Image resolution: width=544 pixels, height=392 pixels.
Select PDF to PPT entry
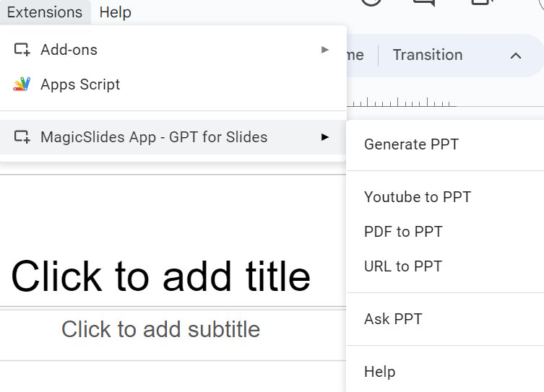403,232
